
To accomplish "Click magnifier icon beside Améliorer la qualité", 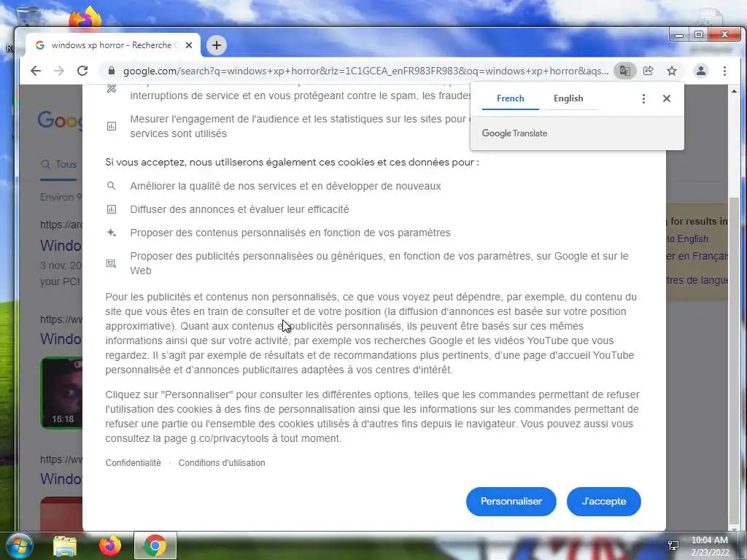I will click(111, 186).
